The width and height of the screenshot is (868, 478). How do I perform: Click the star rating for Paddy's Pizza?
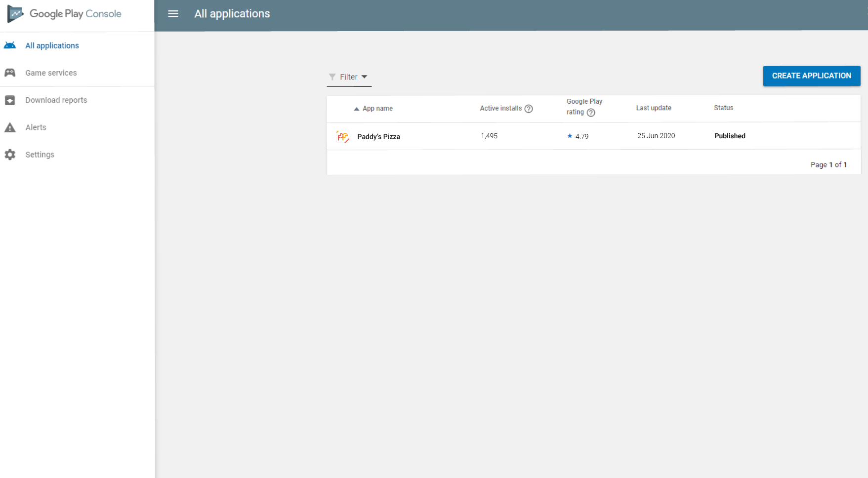tap(570, 136)
